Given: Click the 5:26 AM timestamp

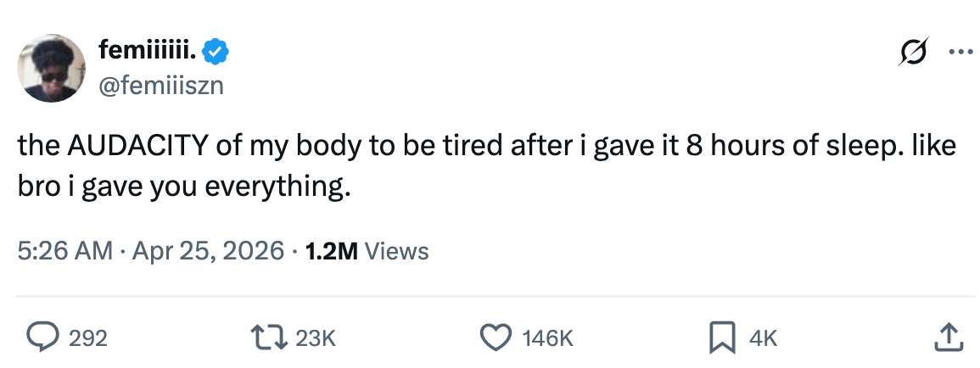Looking at the screenshot, I should (x=64, y=251).
